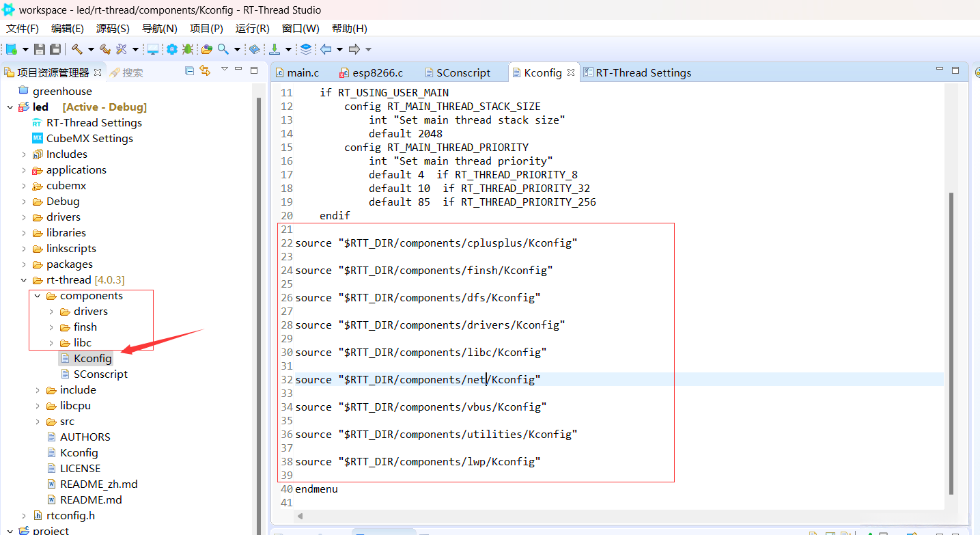
Task: Navigate back with the left arrow icon
Action: click(326, 49)
